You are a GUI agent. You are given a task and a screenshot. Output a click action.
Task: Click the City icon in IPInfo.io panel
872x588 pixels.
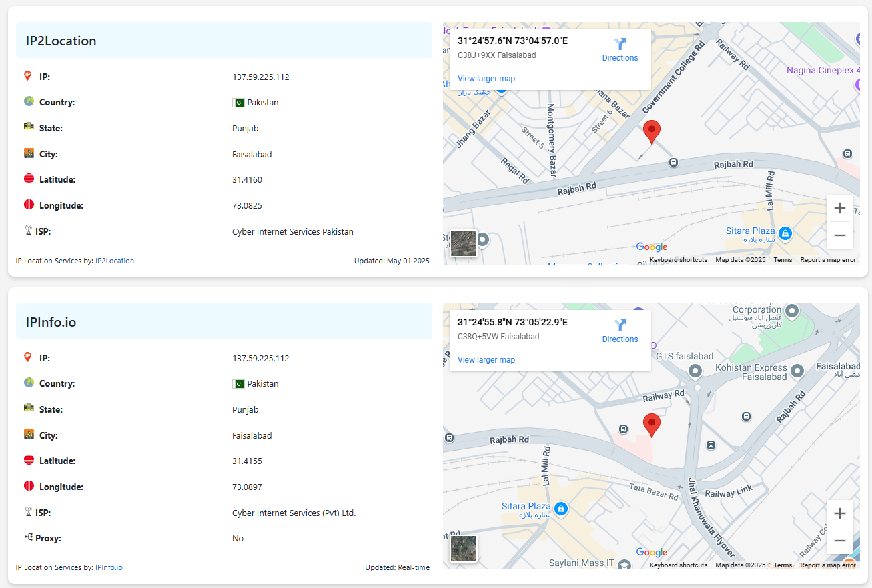29,435
